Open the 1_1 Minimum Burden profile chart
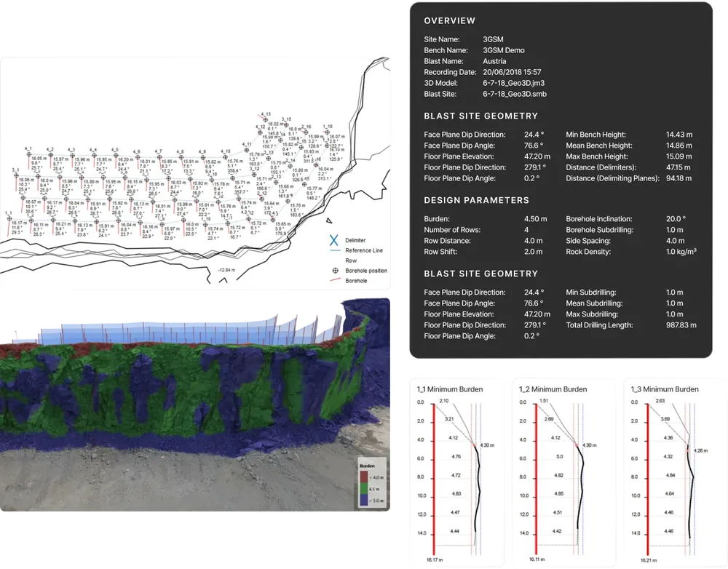 coord(457,472)
